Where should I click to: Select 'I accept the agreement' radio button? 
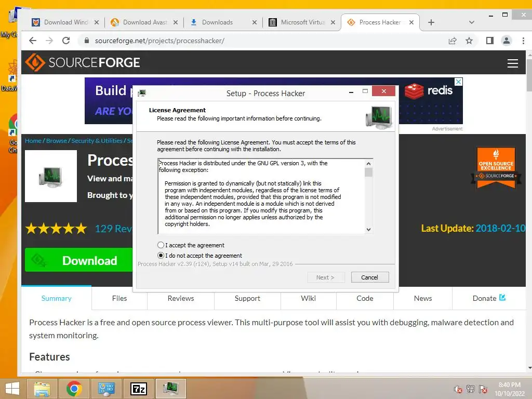pos(161,245)
